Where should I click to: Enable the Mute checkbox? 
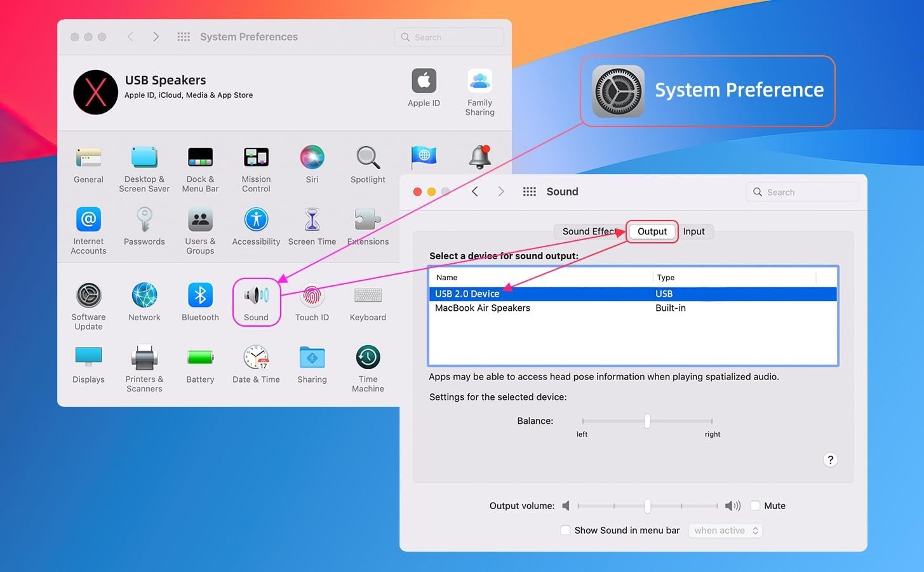click(x=755, y=506)
